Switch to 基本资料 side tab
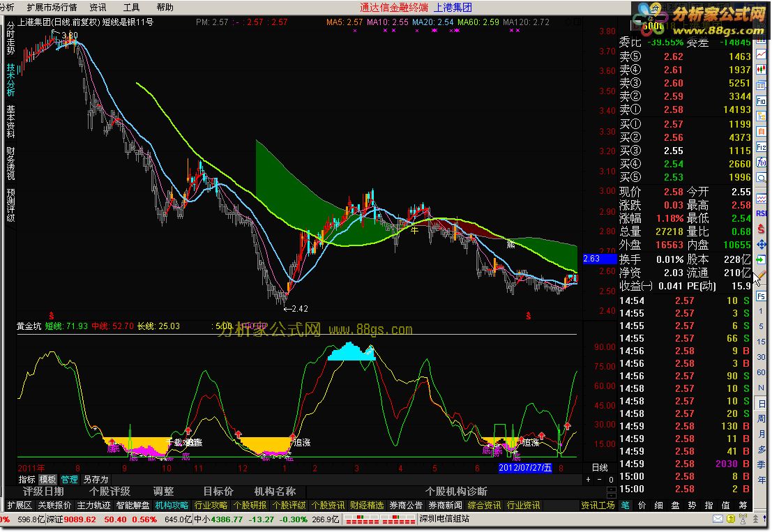 (x=10, y=121)
